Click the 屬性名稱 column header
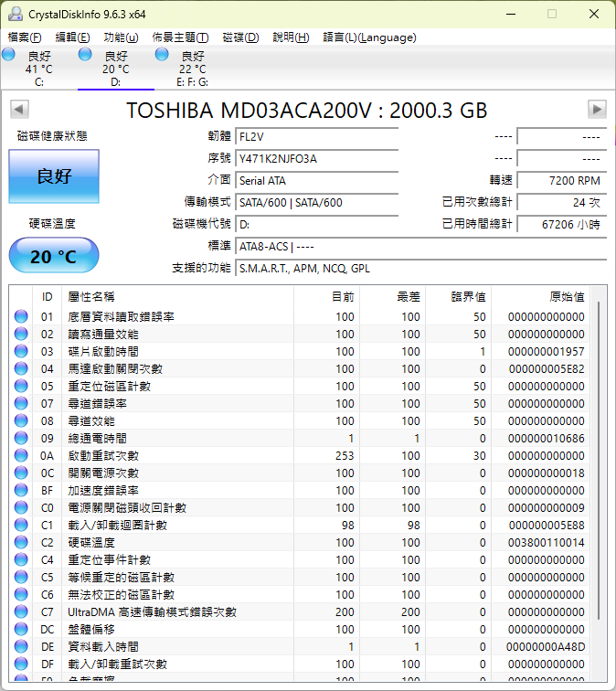Screen dimensions: 616x691 coord(178,296)
